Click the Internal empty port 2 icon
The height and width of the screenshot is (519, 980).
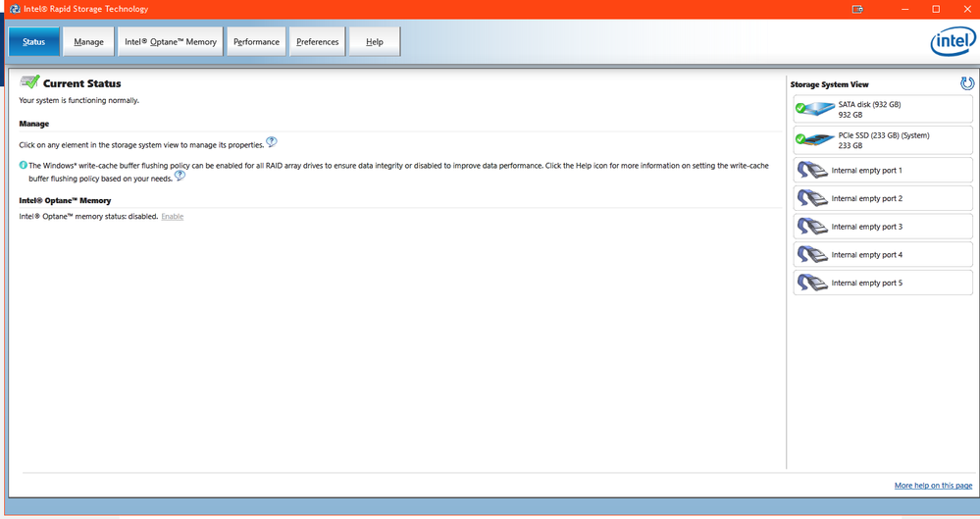click(812, 198)
